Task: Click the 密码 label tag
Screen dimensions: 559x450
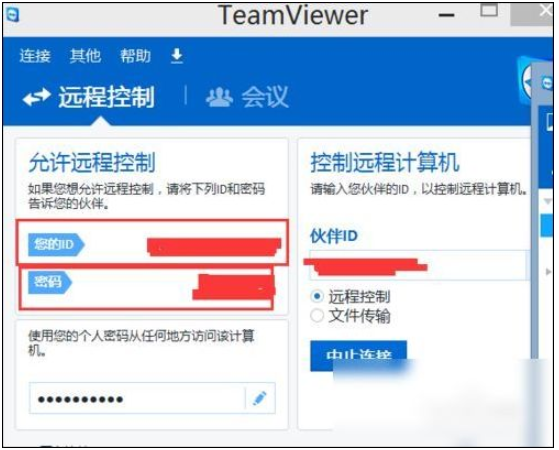Action: tap(50, 282)
